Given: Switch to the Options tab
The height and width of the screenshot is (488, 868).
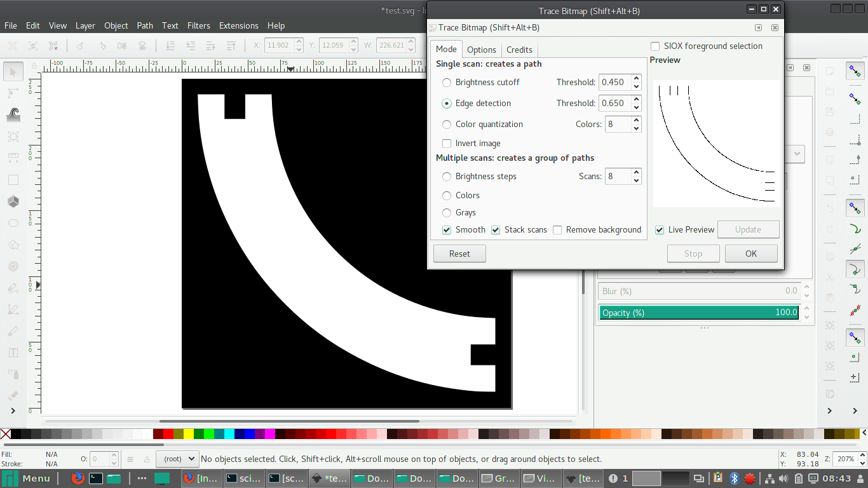Looking at the screenshot, I should pos(481,50).
